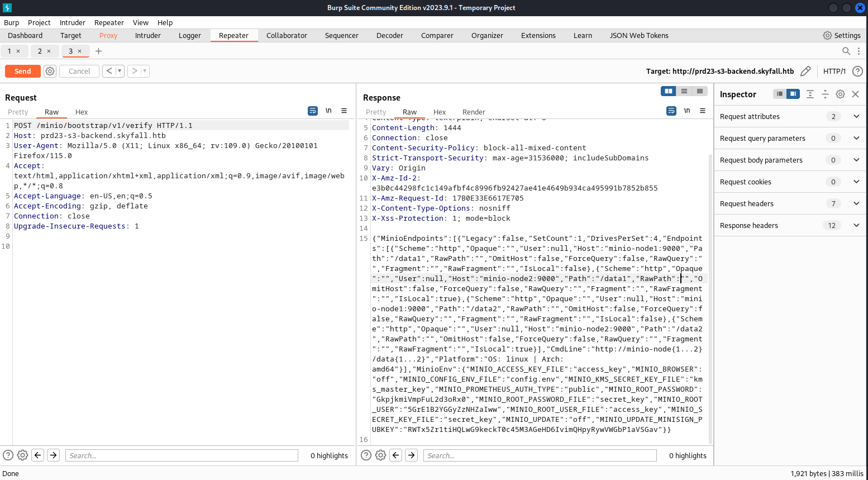Viewport: 868px width, 480px height.
Task: Open Repeater tab options kebab menu
Action: point(859,51)
